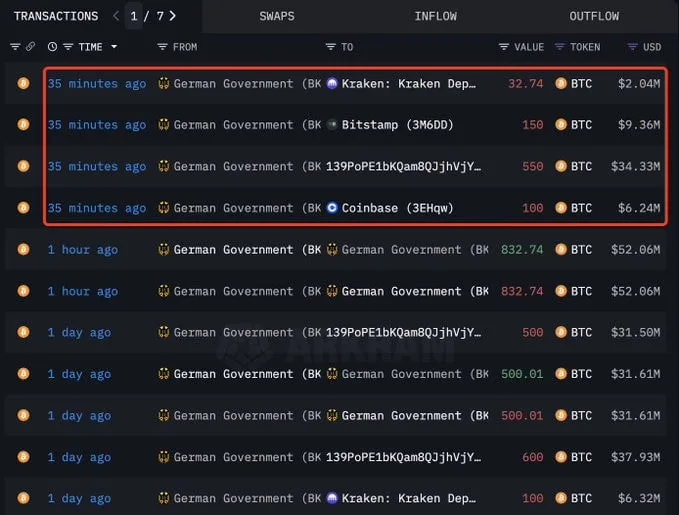Click the green 832.74 value

pos(522,250)
